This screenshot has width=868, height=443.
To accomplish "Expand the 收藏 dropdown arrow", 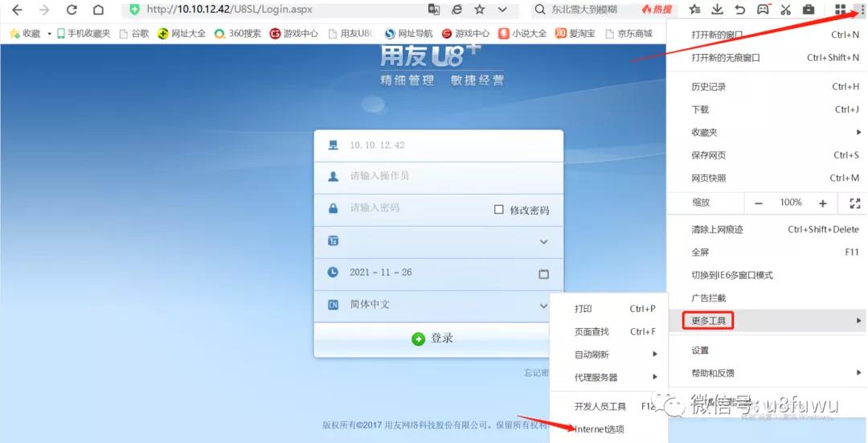I will [x=49, y=34].
